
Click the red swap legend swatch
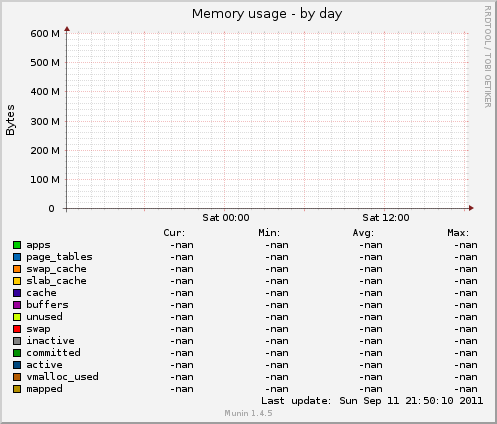coord(17,329)
